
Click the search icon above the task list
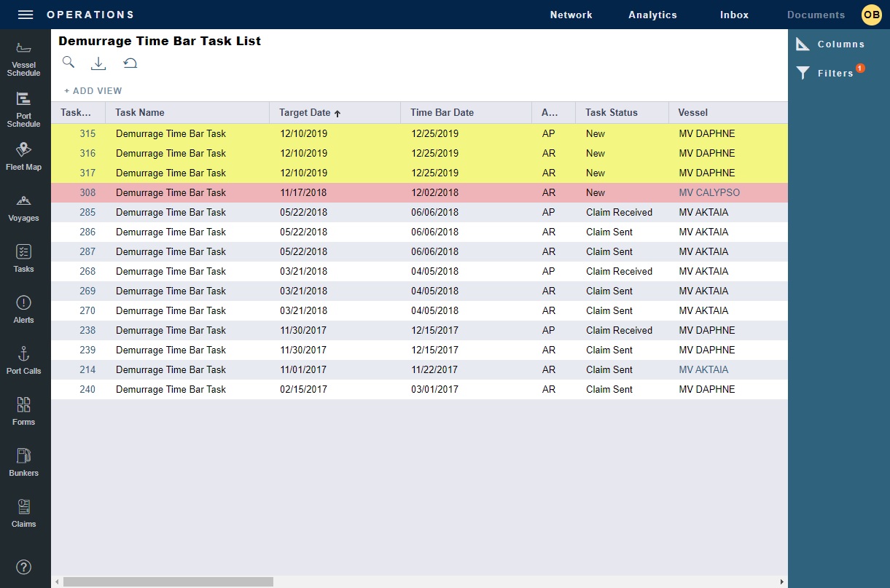click(68, 63)
